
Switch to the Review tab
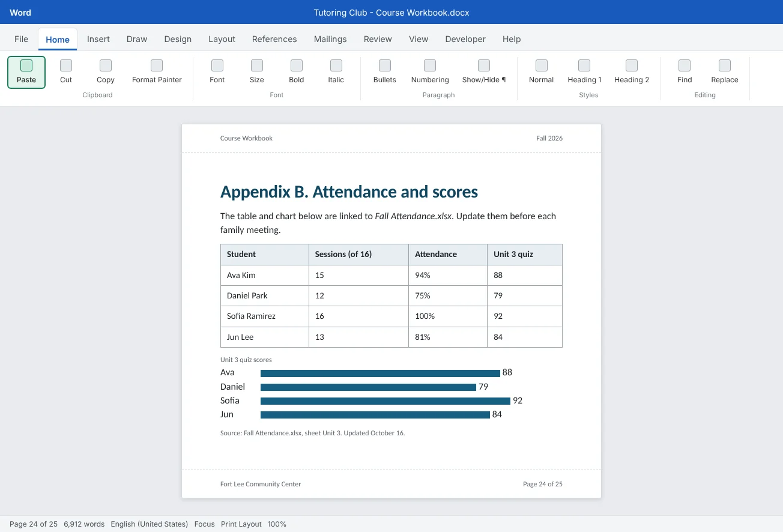pos(378,39)
